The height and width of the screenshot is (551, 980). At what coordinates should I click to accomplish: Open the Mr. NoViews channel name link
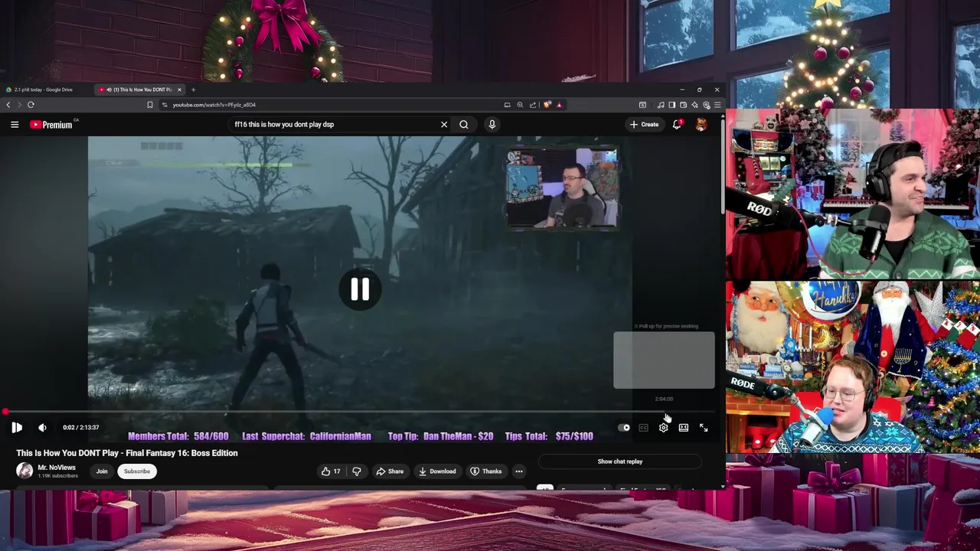click(57, 468)
